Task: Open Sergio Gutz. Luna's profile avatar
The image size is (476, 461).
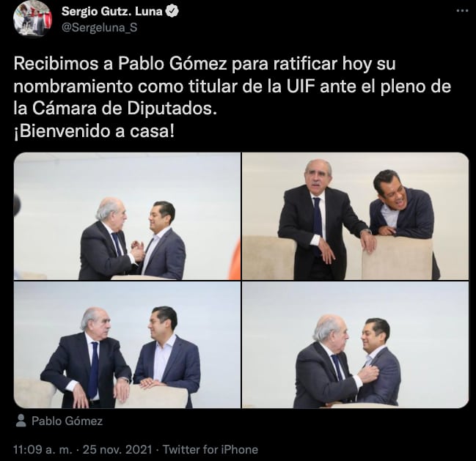Action: click(x=32, y=19)
